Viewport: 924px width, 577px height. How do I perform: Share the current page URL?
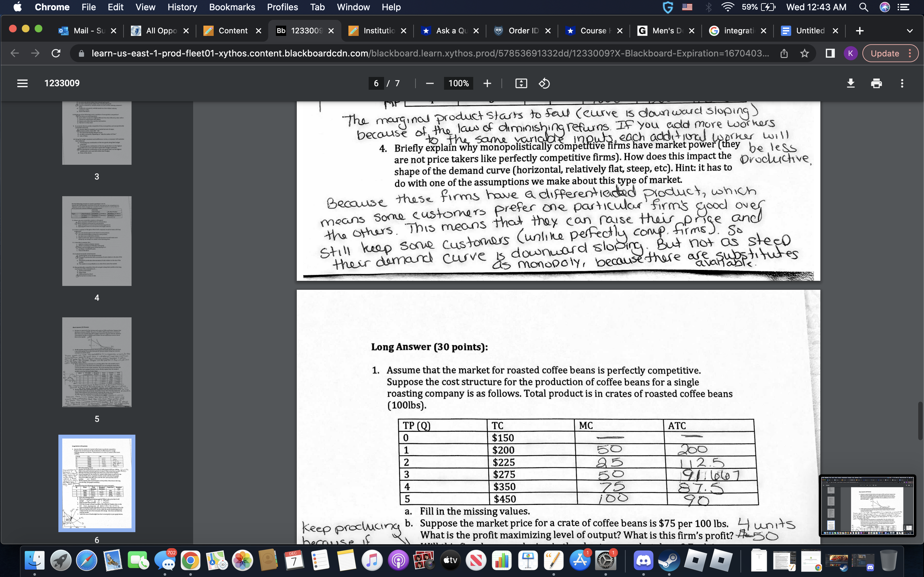(784, 53)
